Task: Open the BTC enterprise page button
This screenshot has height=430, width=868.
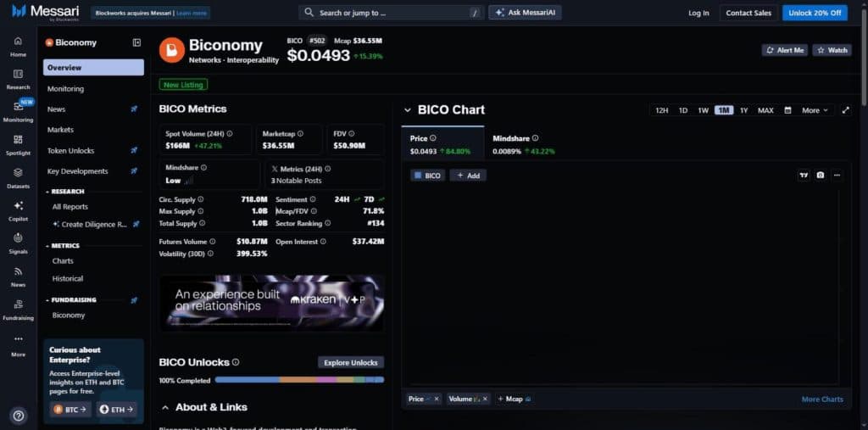Action: (x=71, y=410)
